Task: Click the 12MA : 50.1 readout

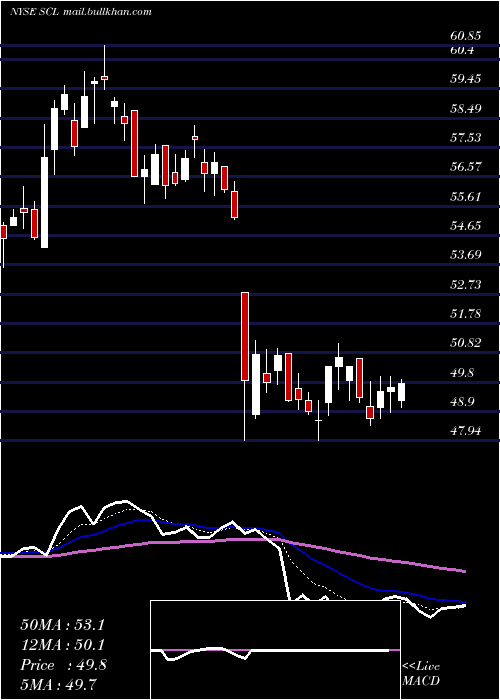Action: pos(62,645)
